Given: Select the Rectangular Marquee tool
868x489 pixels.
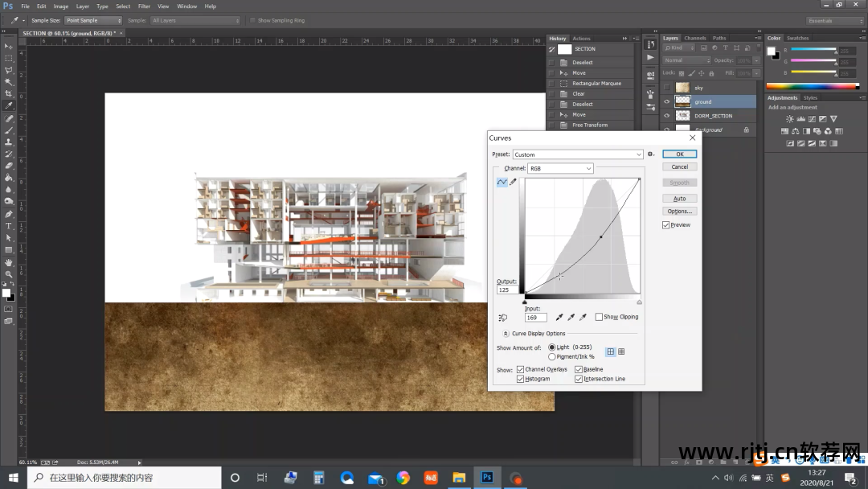Looking at the screenshot, I should tap(8, 58).
